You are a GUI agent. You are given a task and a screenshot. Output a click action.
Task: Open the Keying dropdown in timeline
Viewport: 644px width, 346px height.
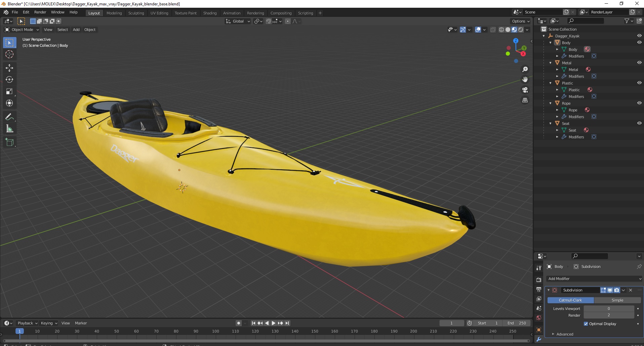click(49, 323)
